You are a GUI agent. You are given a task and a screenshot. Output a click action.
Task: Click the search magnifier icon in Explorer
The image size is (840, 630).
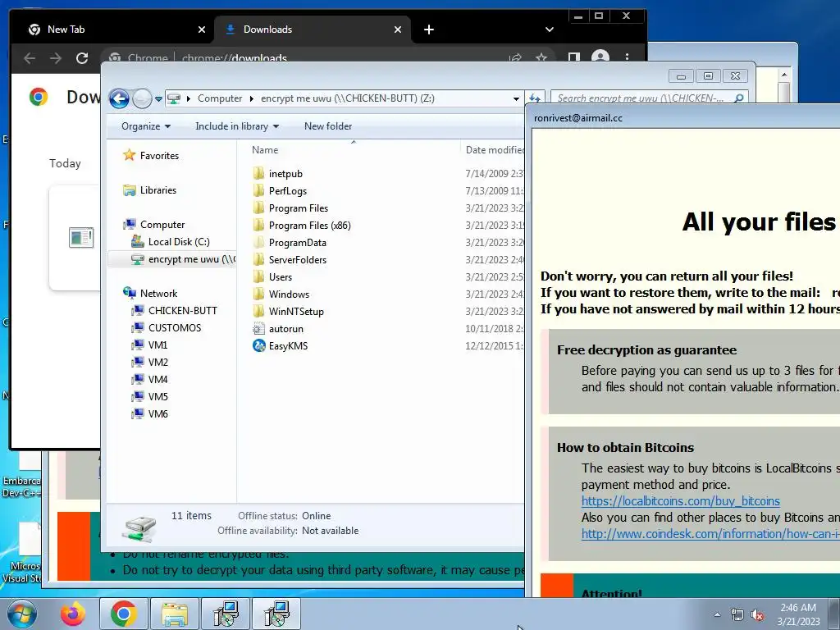point(739,98)
